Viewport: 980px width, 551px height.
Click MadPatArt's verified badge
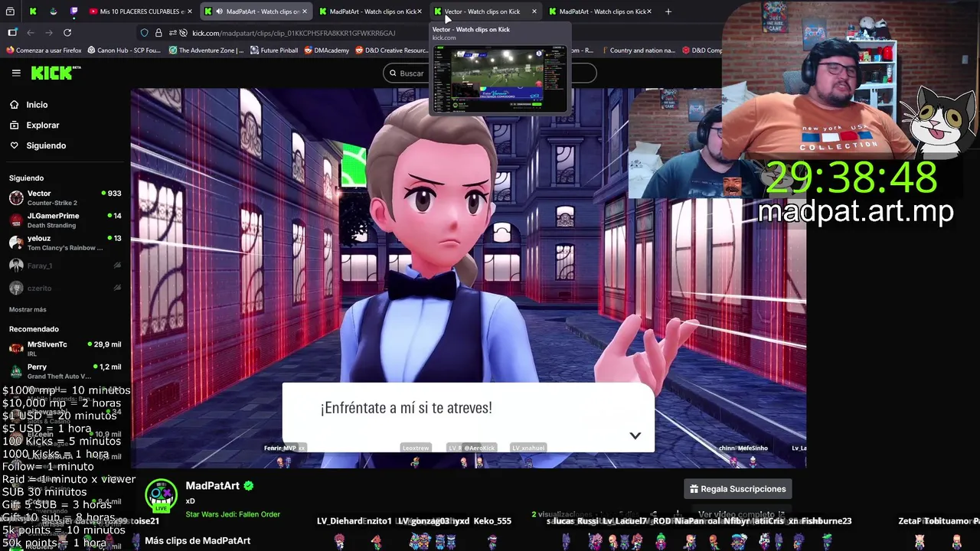click(249, 486)
